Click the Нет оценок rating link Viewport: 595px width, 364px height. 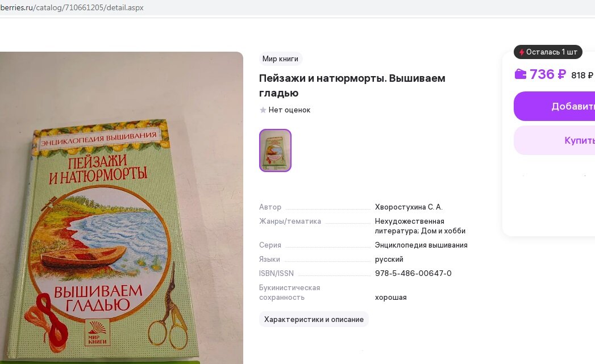coord(289,110)
